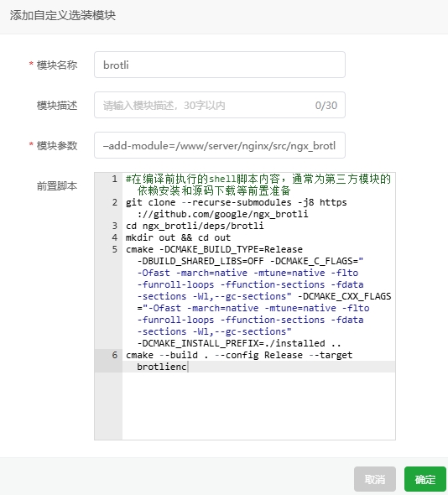Click the 模块参数 field with --add-module path
This screenshot has width=448, height=495.
pos(220,145)
